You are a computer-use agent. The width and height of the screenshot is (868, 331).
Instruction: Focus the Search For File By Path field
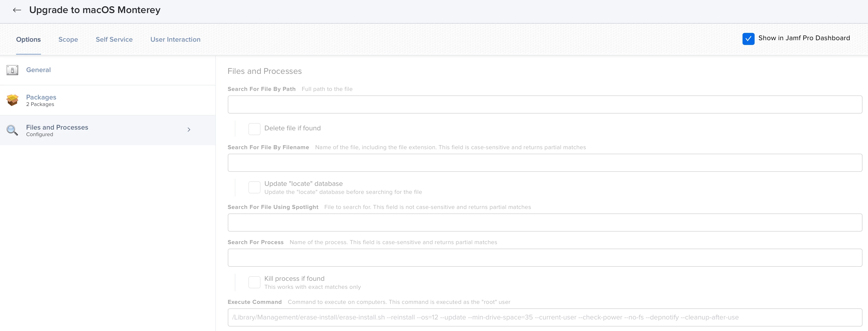click(x=545, y=105)
